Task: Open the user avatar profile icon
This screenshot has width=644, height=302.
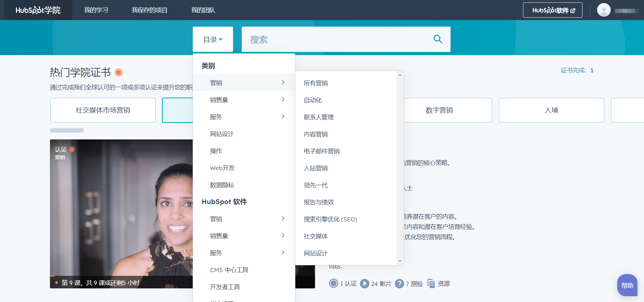Action: coord(604,10)
